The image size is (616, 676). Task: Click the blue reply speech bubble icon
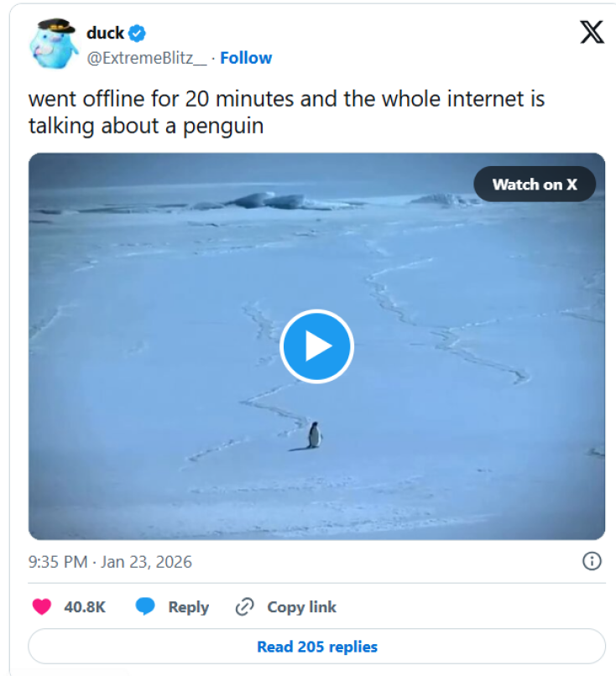pos(145,606)
